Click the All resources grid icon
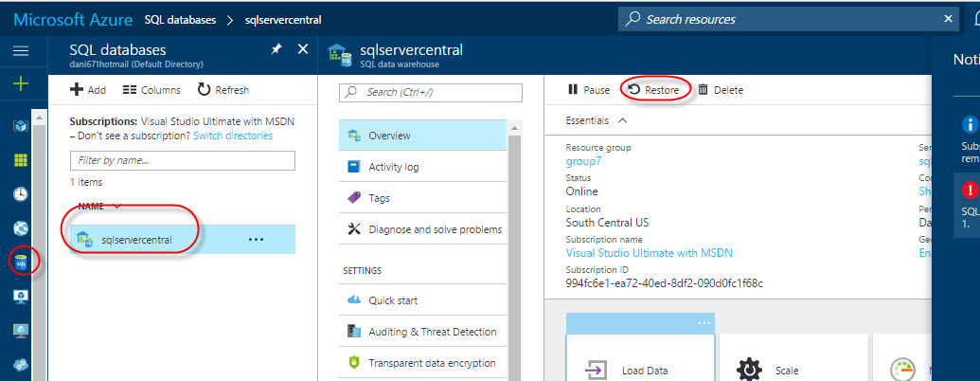Viewport: 980px width, 381px height. (21, 159)
